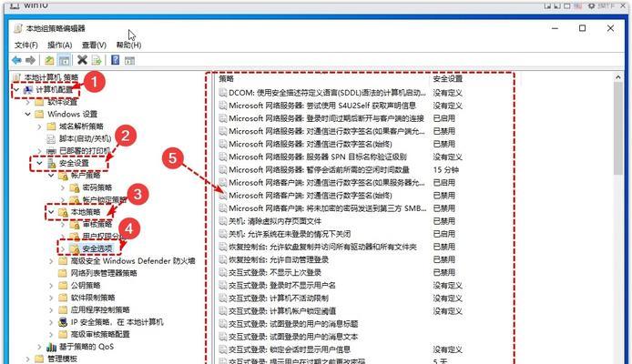Collapse the 本地策略 tree node
Screen dimensions: 632x364
pyautogui.click(x=51, y=212)
